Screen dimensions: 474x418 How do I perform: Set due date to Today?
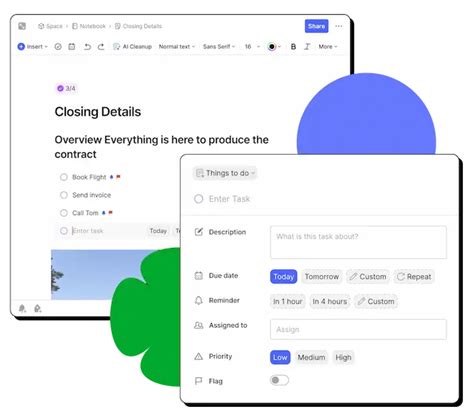click(x=284, y=277)
